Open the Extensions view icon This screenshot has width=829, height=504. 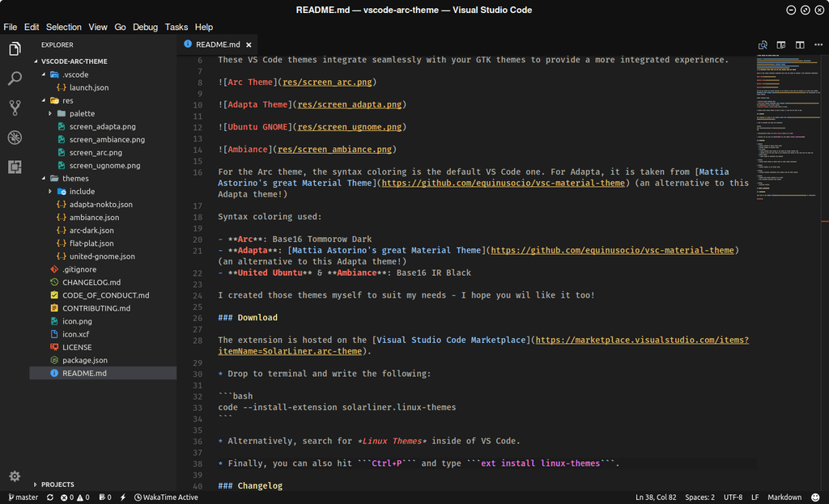tap(15, 167)
